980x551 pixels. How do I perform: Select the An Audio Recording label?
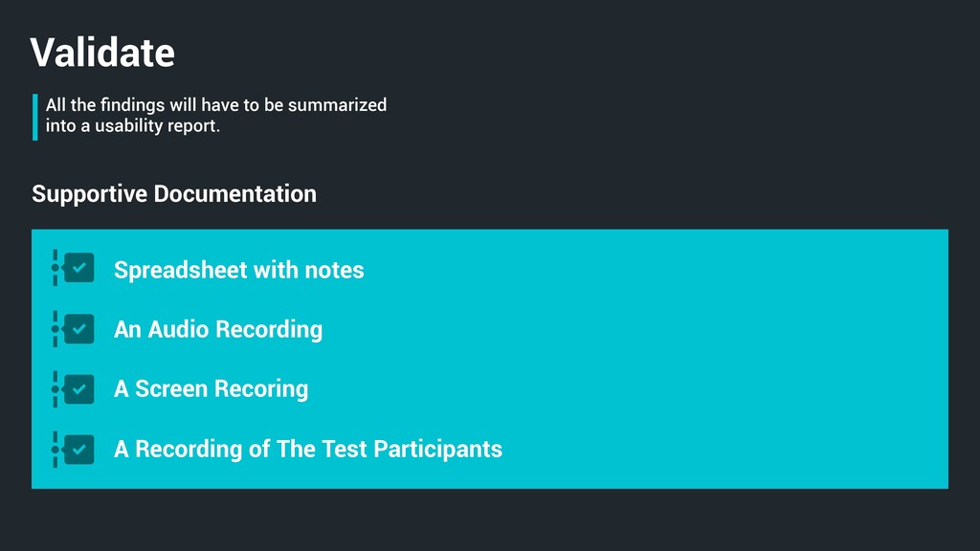coord(217,329)
